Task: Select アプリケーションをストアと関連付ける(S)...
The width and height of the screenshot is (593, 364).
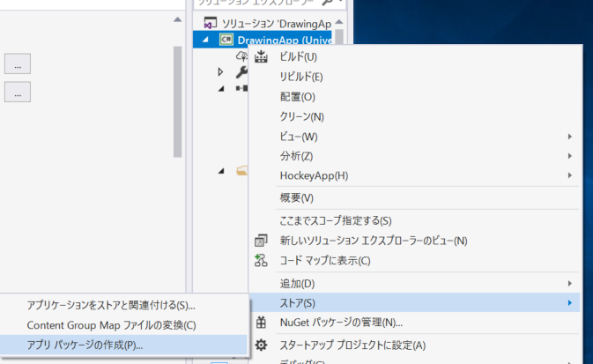Action: point(123,305)
